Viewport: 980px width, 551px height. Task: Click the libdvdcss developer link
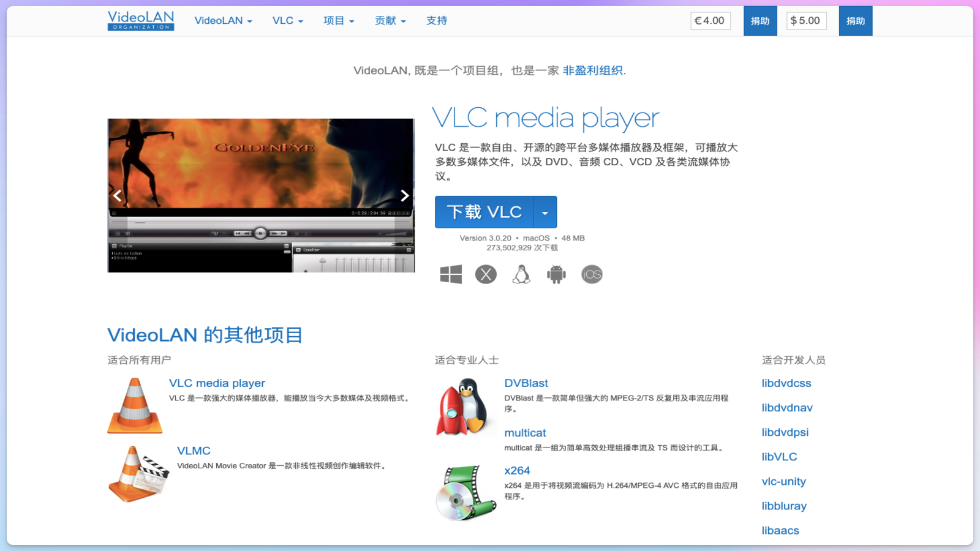(786, 383)
